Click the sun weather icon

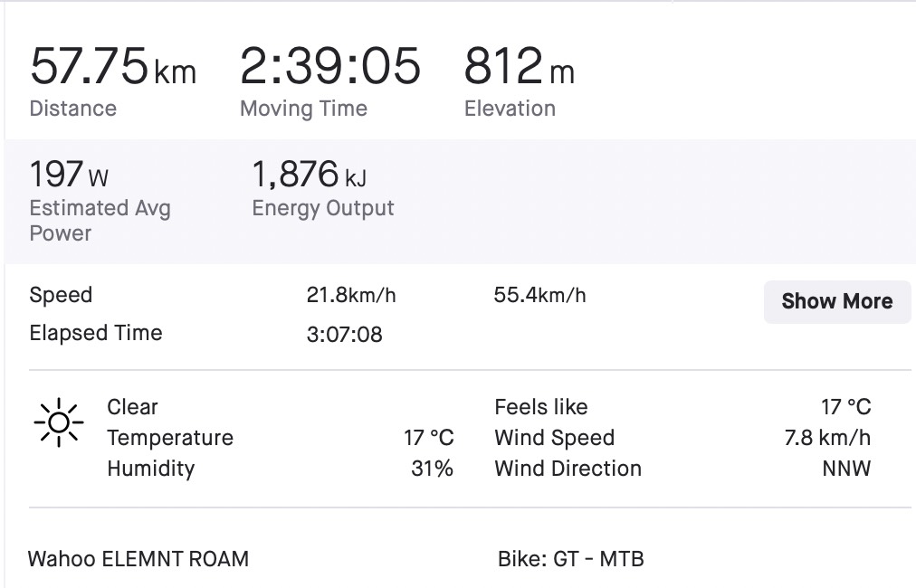(x=59, y=422)
